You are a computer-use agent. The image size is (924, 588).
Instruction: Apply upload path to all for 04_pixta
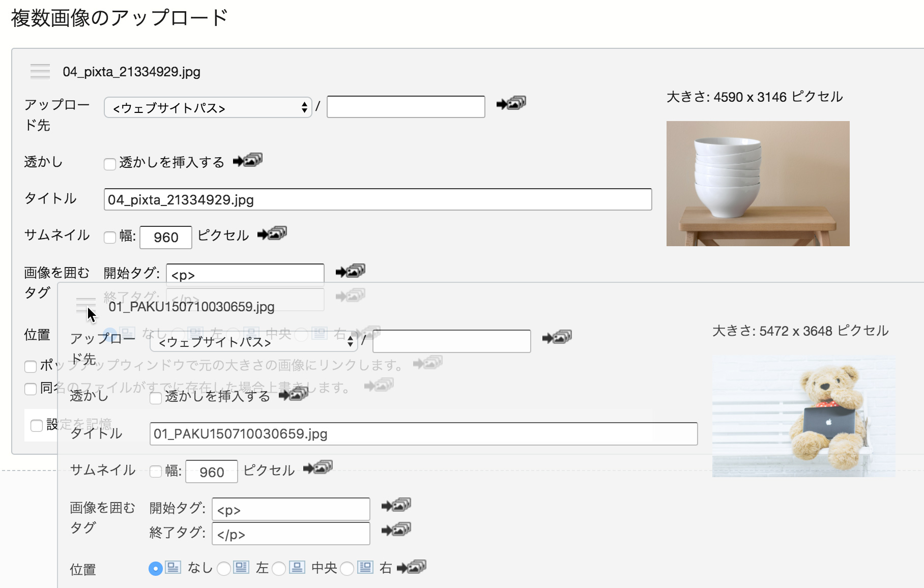(511, 103)
